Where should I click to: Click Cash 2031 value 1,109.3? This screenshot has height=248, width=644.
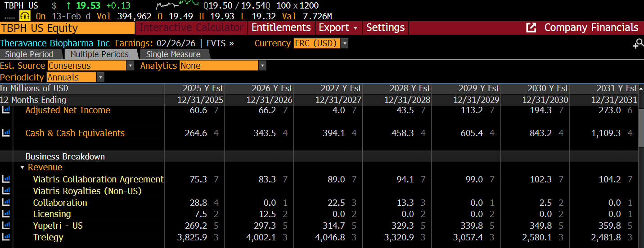click(605, 133)
